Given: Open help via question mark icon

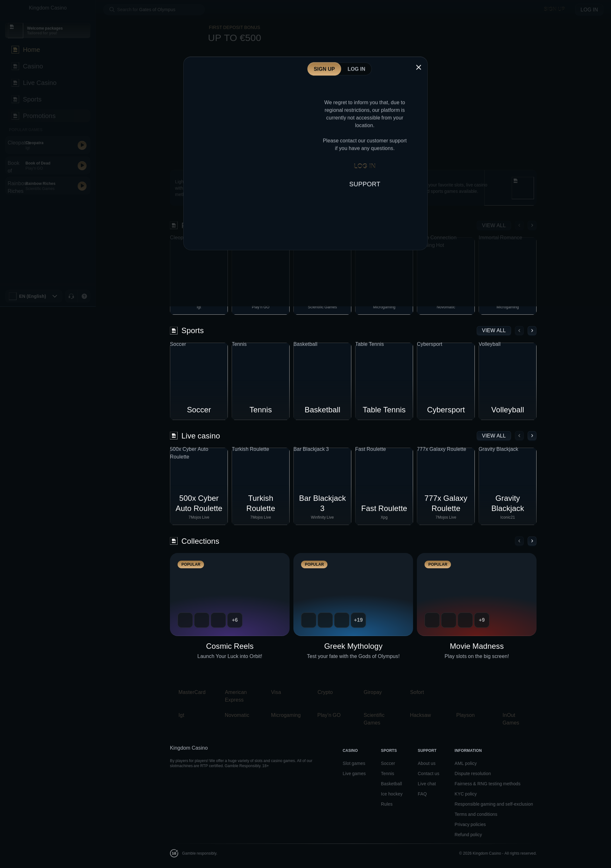Looking at the screenshot, I should coord(84,297).
